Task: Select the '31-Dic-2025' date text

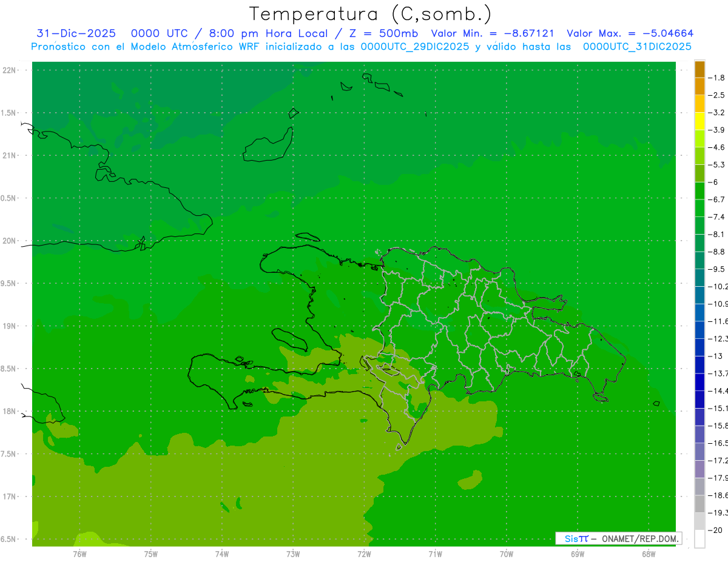Action: click(x=76, y=33)
